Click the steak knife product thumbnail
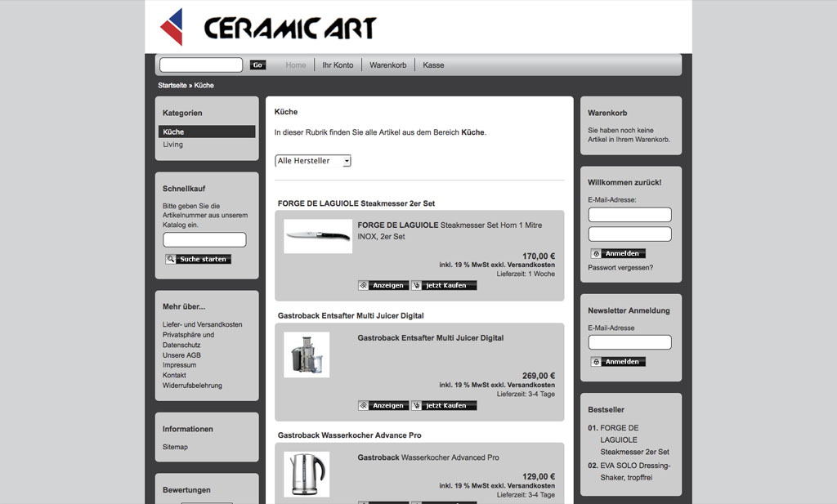 coord(318,236)
